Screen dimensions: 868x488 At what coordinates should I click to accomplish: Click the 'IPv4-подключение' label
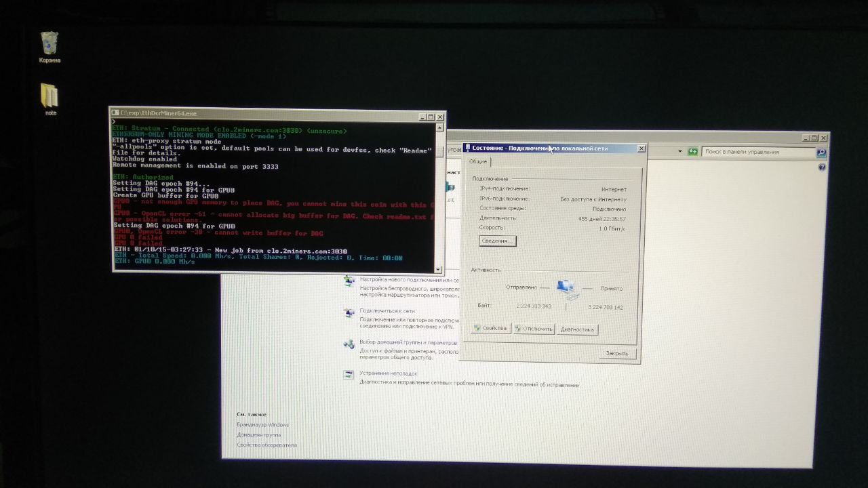[x=504, y=189]
